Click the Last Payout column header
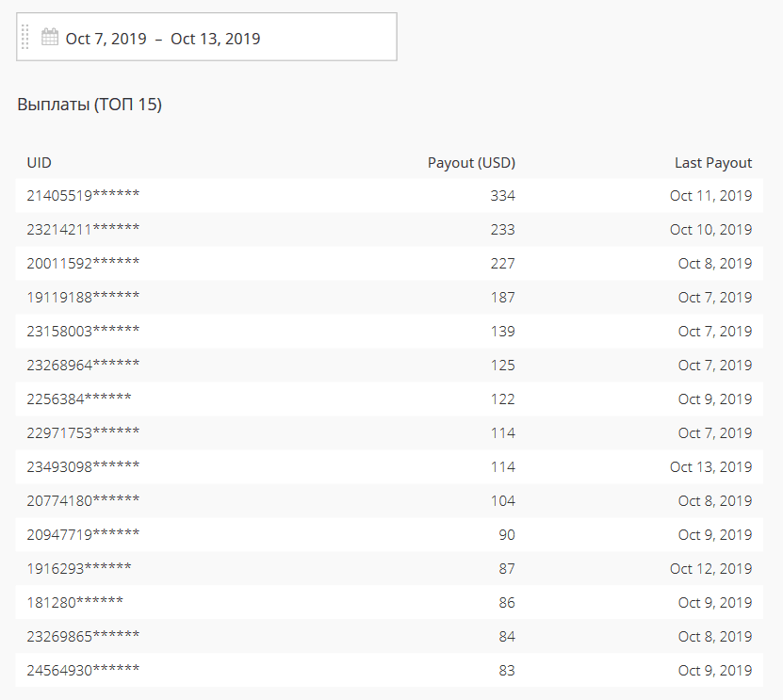 click(x=713, y=163)
